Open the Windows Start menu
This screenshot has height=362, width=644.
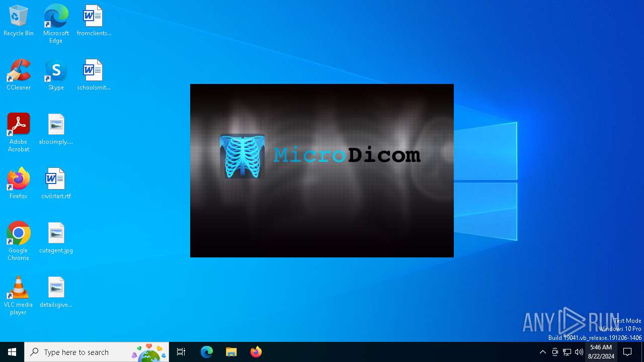(12, 352)
